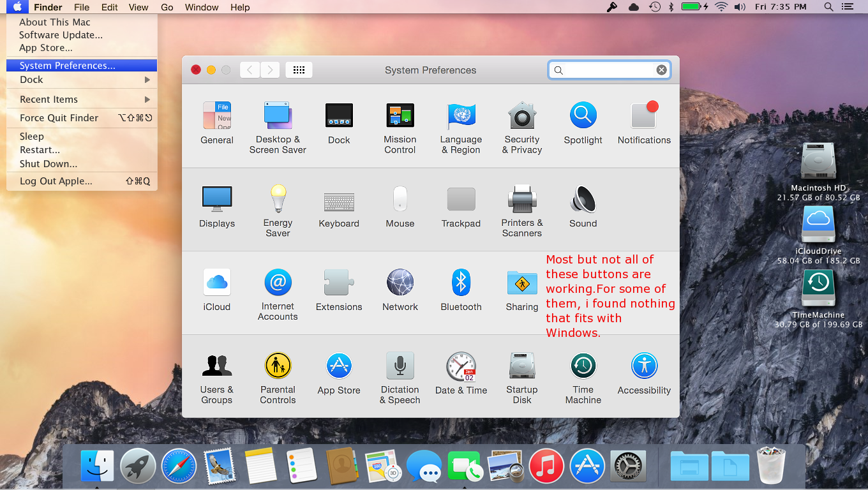Open the General preference pane
This screenshot has width=868, height=490.
point(217,123)
